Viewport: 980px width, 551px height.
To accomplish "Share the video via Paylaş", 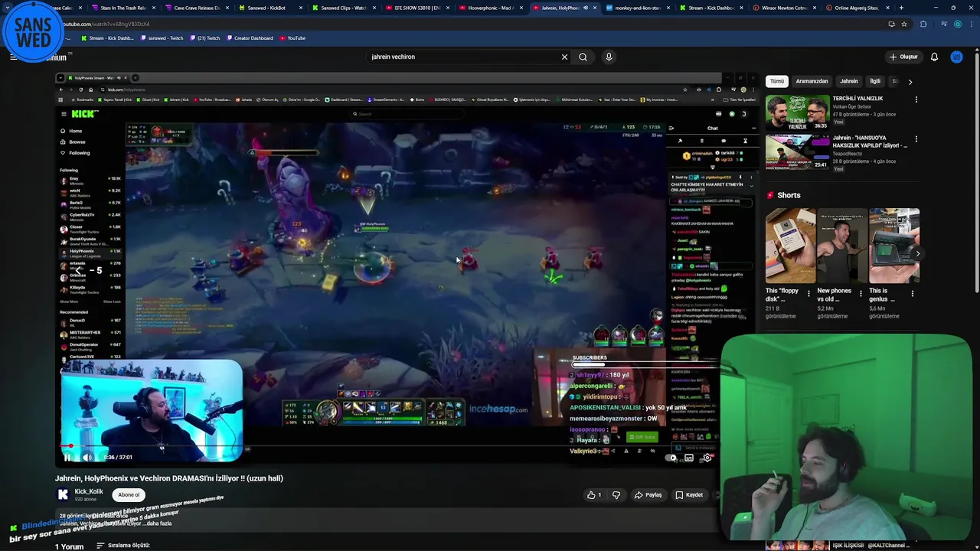I will click(x=648, y=495).
